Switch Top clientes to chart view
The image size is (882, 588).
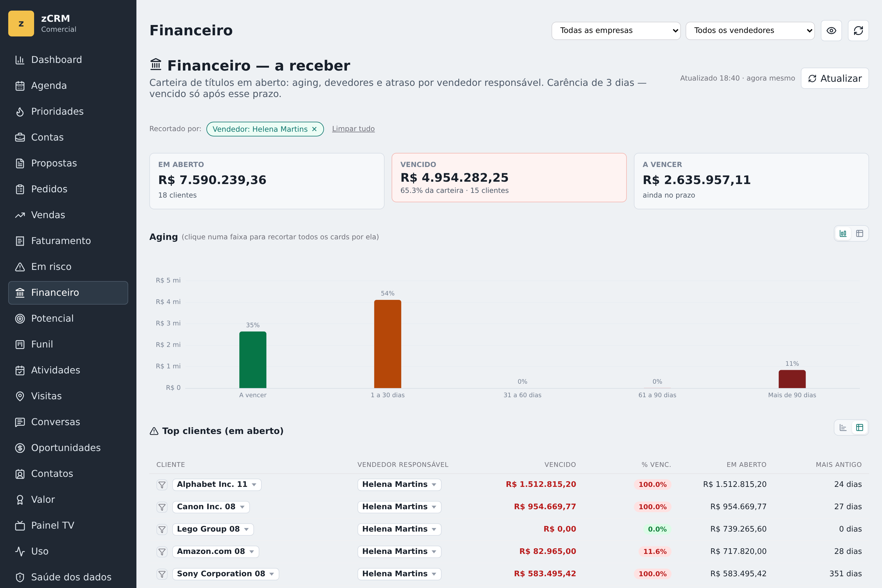coord(843,427)
